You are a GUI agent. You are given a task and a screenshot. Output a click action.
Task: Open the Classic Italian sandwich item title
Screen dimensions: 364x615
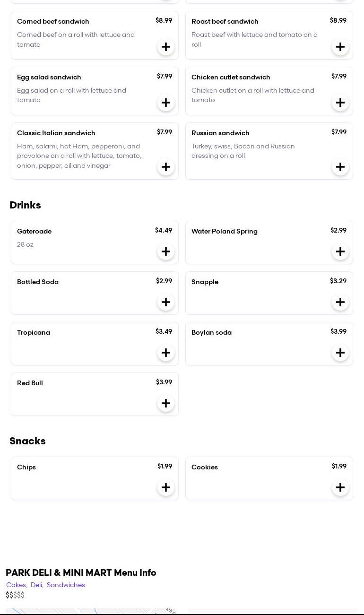click(x=56, y=133)
